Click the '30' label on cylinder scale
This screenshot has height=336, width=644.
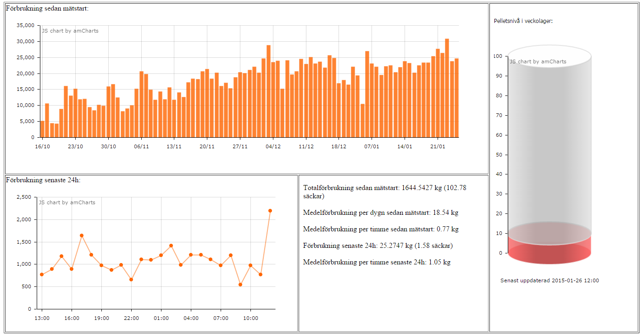(499, 194)
